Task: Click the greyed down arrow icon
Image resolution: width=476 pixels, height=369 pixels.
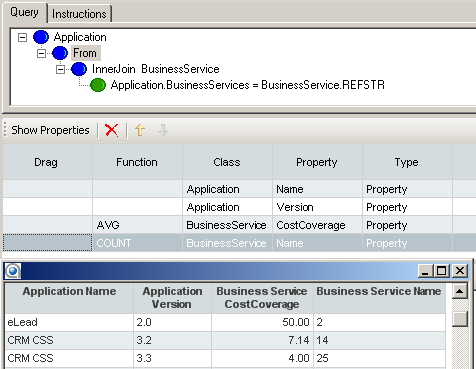Action: pyautogui.click(x=163, y=130)
